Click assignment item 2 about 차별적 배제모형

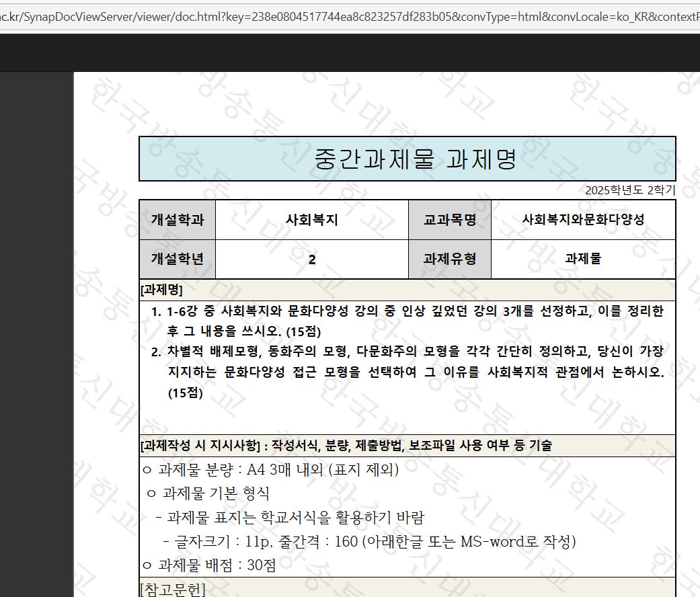click(x=407, y=372)
